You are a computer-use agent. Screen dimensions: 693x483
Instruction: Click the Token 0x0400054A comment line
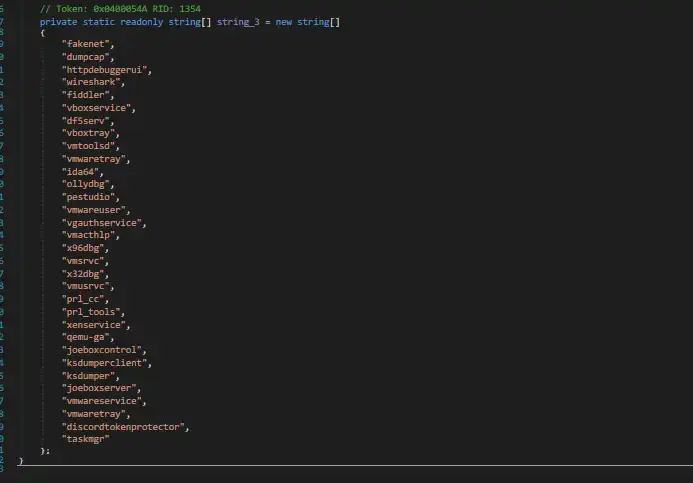(x=120, y=9)
